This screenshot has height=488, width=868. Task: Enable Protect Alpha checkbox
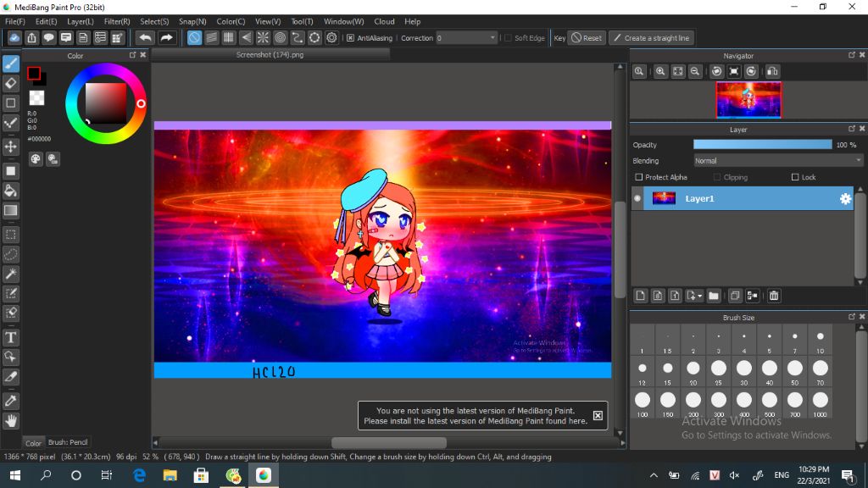639,177
